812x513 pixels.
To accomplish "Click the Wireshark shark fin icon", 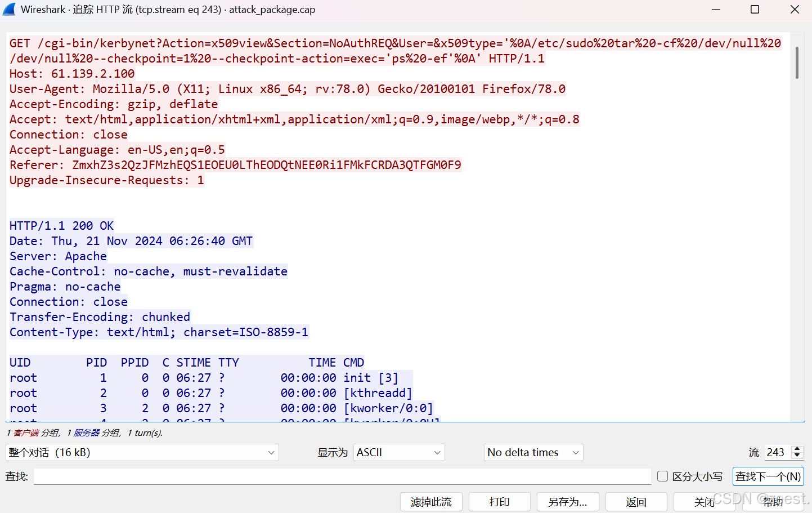I will pyautogui.click(x=10, y=10).
